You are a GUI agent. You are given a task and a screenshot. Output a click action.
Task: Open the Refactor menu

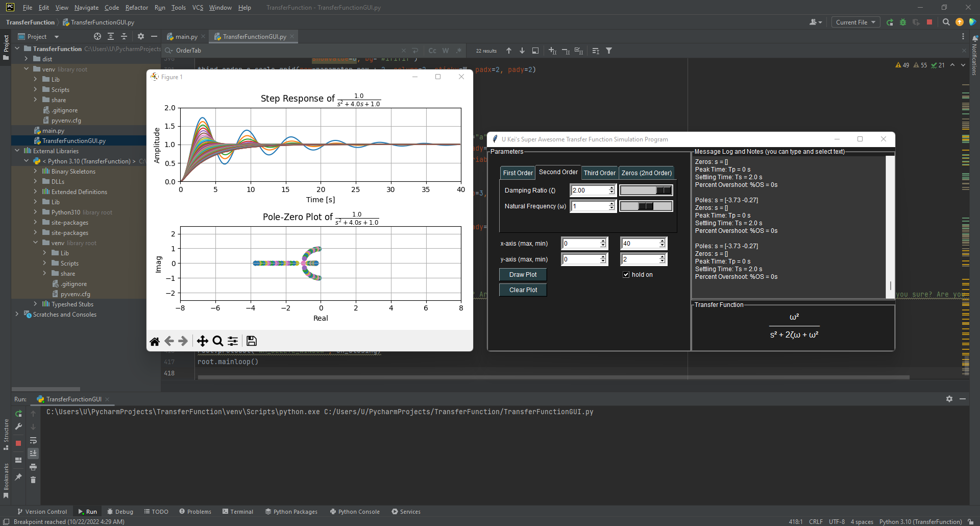coord(136,8)
